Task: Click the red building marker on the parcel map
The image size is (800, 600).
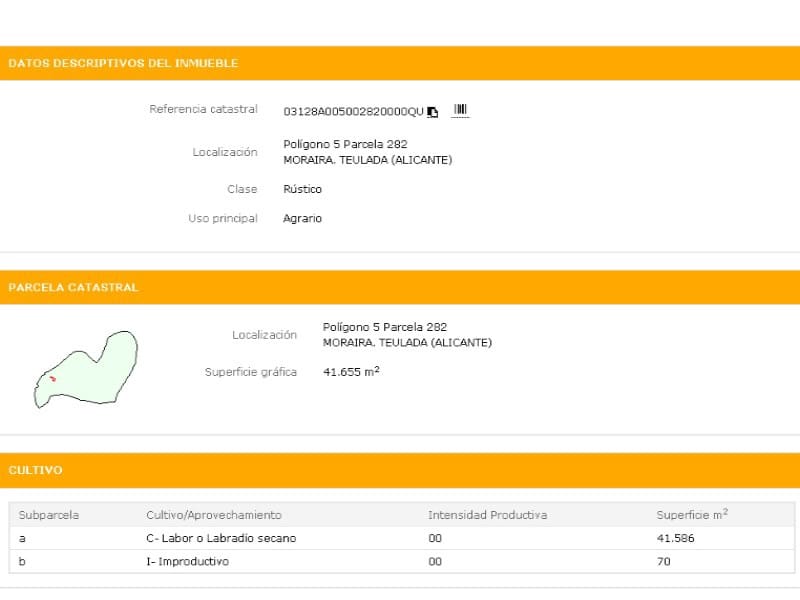Action: (51, 378)
